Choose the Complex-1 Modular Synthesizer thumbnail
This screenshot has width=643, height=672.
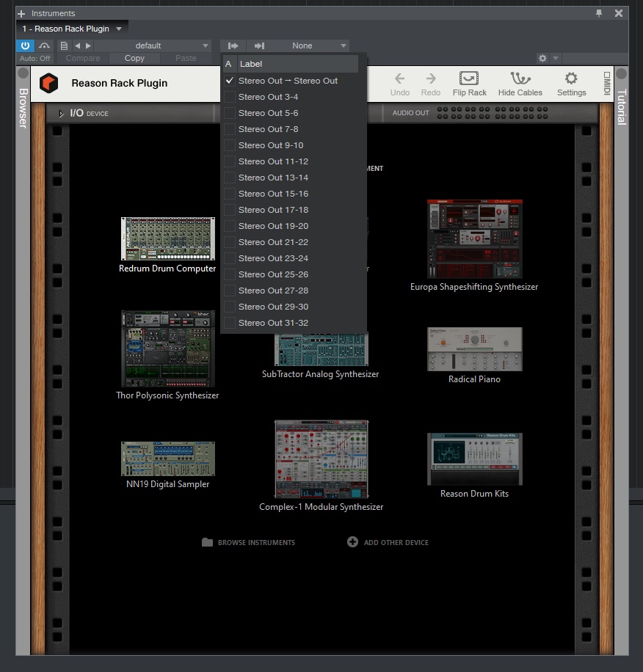tap(321, 459)
